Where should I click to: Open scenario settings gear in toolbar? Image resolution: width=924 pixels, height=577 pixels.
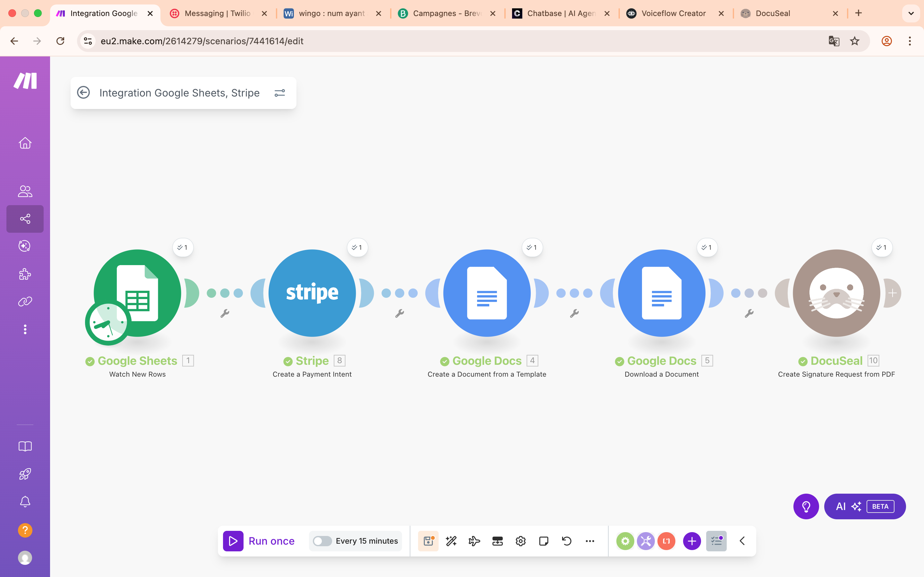pos(520,541)
